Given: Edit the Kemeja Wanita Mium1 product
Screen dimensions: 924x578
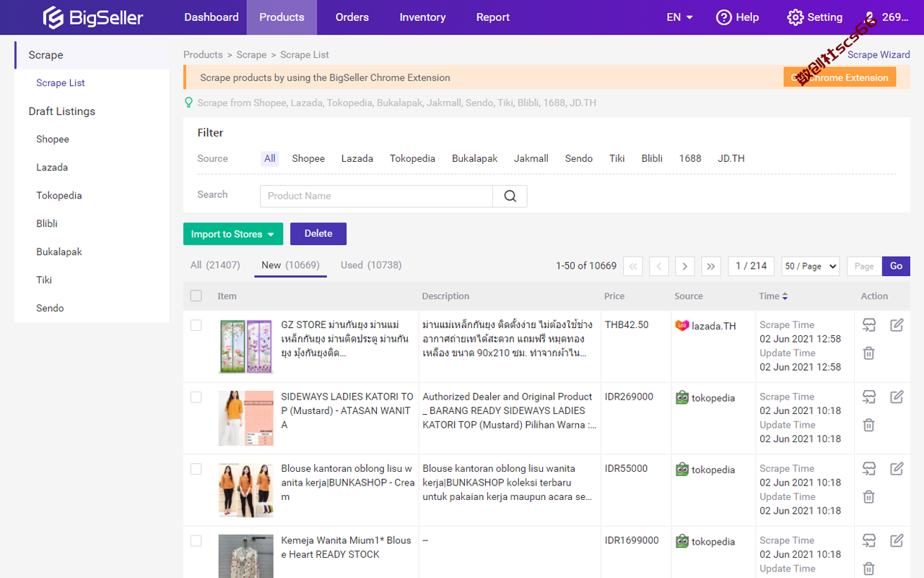Looking at the screenshot, I should [897, 540].
